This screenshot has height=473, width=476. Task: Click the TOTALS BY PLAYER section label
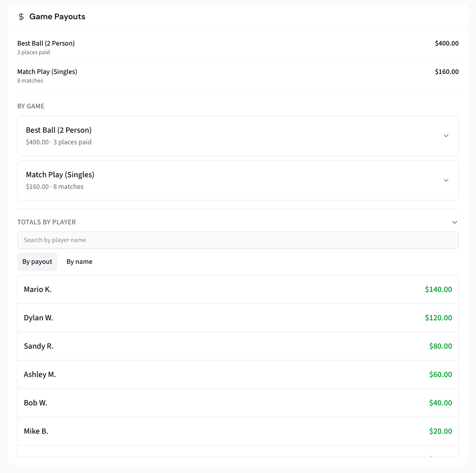coord(46,222)
